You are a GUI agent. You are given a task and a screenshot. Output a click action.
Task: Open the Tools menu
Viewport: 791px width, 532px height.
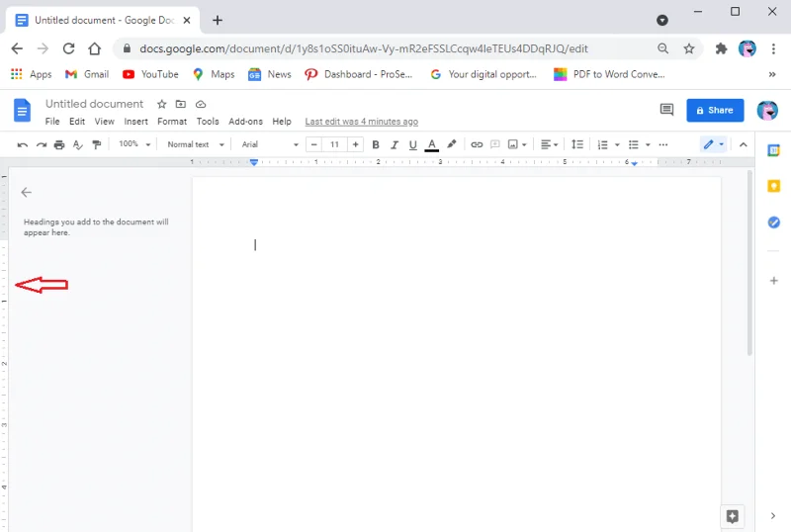tap(208, 122)
